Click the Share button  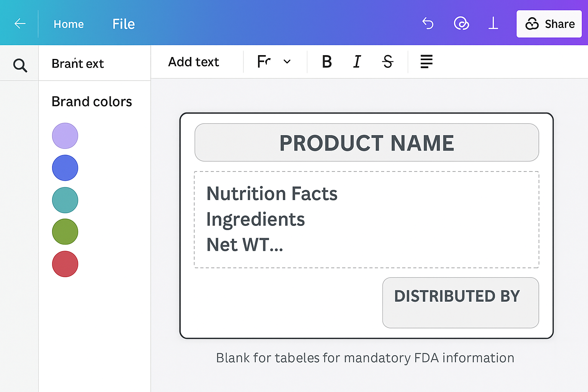pyautogui.click(x=549, y=24)
